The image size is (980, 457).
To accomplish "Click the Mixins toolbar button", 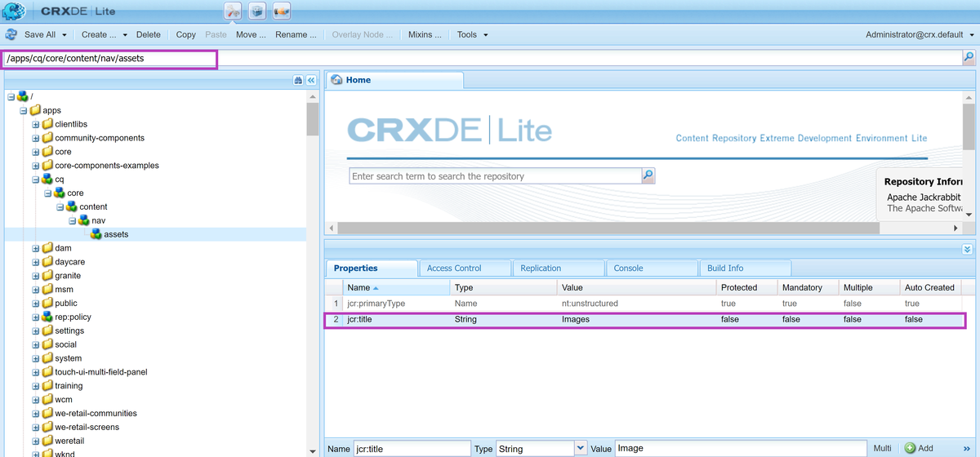I will click(x=425, y=34).
